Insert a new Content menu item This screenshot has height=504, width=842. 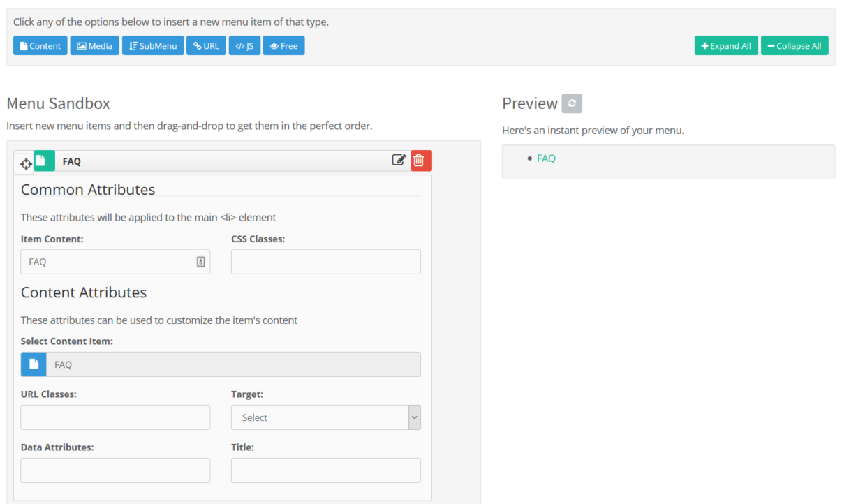click(x=40, y=46)
